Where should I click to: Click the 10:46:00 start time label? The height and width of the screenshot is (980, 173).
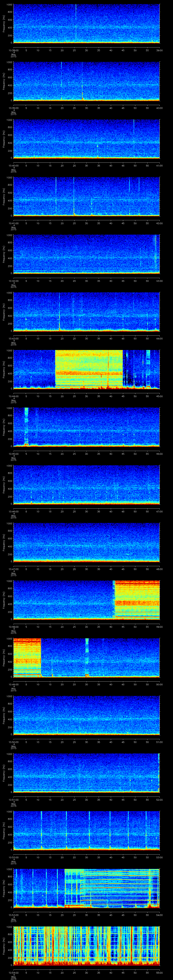pos(13,511)
